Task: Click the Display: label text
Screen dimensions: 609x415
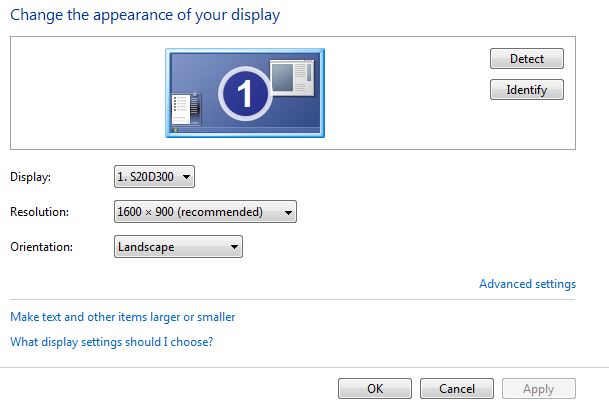Action: pos(30,177)
